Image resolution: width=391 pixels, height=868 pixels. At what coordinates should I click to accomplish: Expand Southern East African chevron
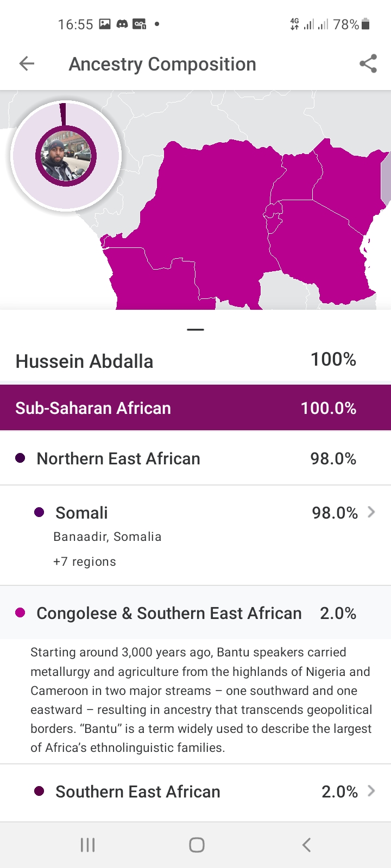tap(371, 791)
